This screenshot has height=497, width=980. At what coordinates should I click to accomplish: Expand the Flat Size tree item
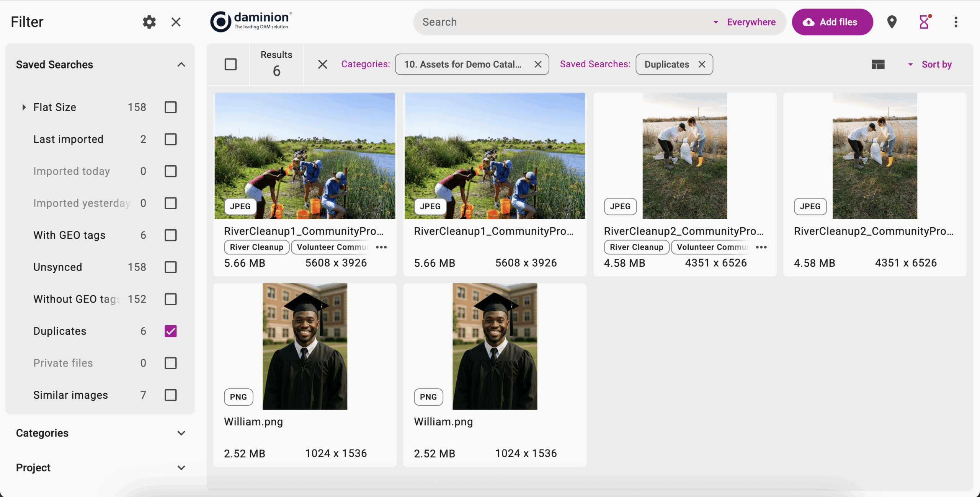pos(24,107)
